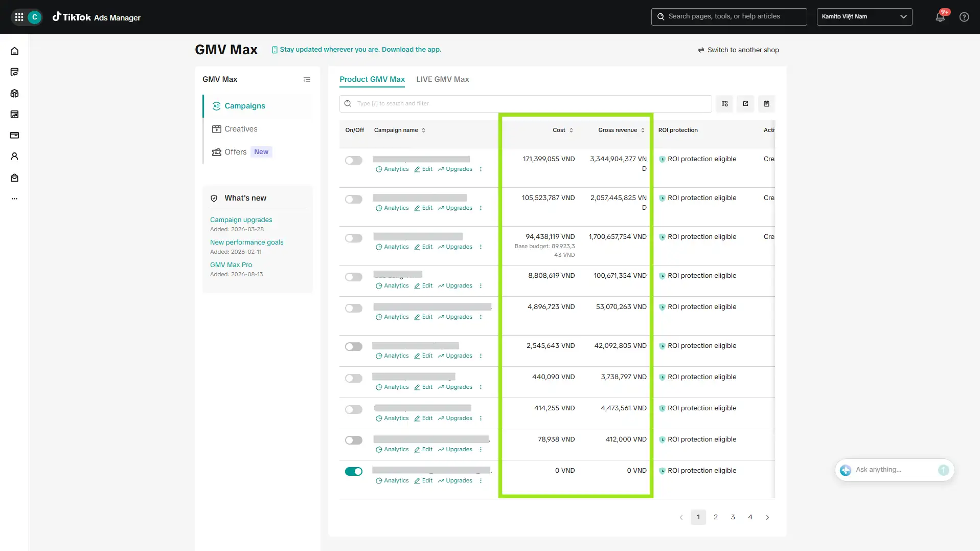The width and height of the screenshot is (980, 551).
Task: Click the image gallery icon in left sidebar
Action: [x=14, y=115]
